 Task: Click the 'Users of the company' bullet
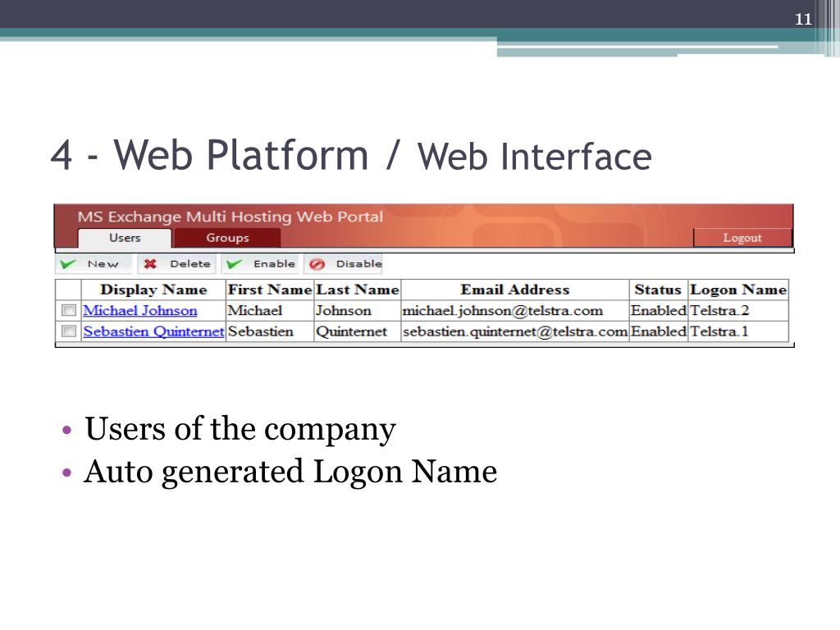tap(240, 429)
